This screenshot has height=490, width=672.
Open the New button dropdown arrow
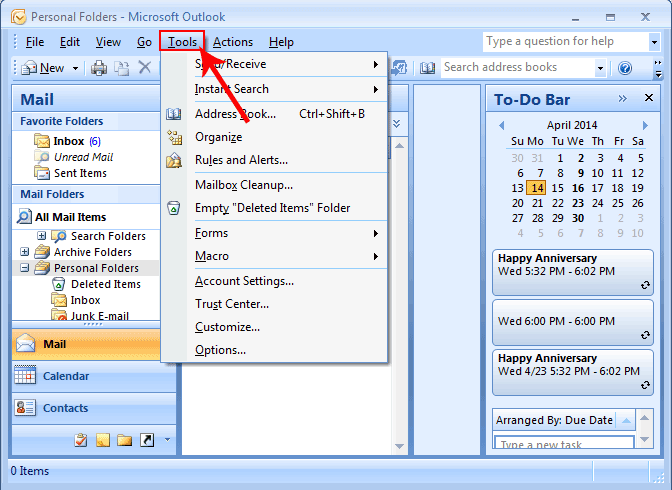pos(75,68)
